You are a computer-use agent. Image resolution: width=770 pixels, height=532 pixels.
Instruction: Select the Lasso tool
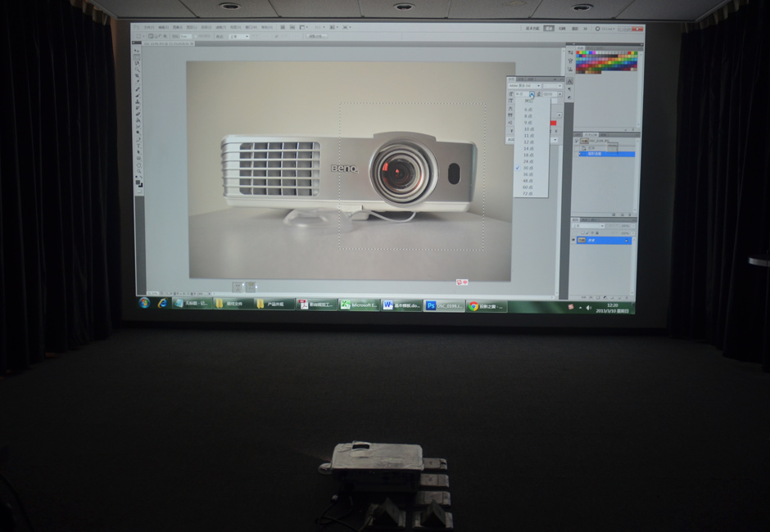[137, 63]
